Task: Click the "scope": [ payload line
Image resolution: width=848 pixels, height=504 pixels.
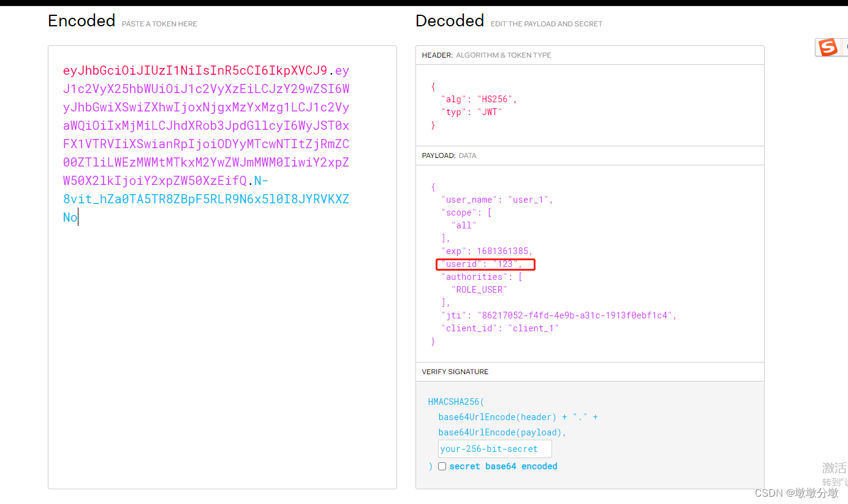Action: [x=466, y=213]
